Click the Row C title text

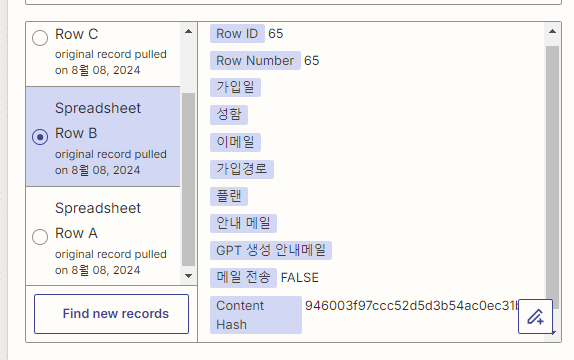coord(77,34)
